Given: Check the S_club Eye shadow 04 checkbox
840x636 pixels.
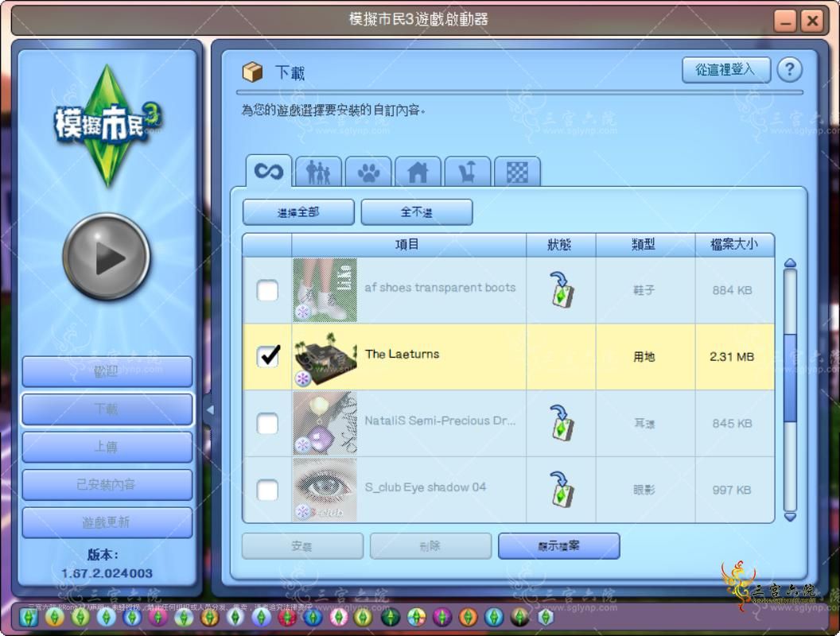Looking at the screenshot, I should pyautogui.click(x=267, y=490).
